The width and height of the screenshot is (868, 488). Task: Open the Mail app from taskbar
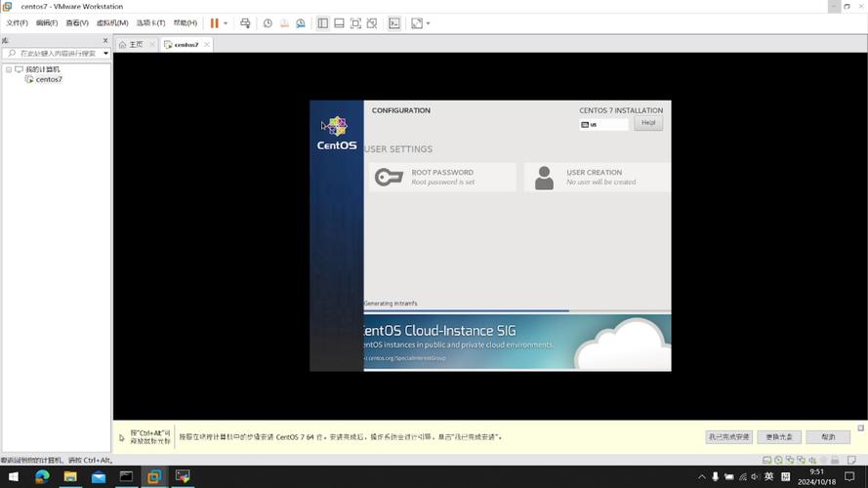pyautogui.click(x=99, y=476)
